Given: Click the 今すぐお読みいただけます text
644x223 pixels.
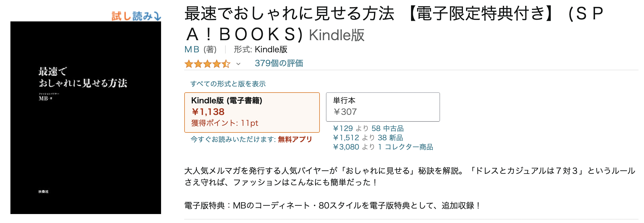Looking at the screenshot, I should (233, 139).
